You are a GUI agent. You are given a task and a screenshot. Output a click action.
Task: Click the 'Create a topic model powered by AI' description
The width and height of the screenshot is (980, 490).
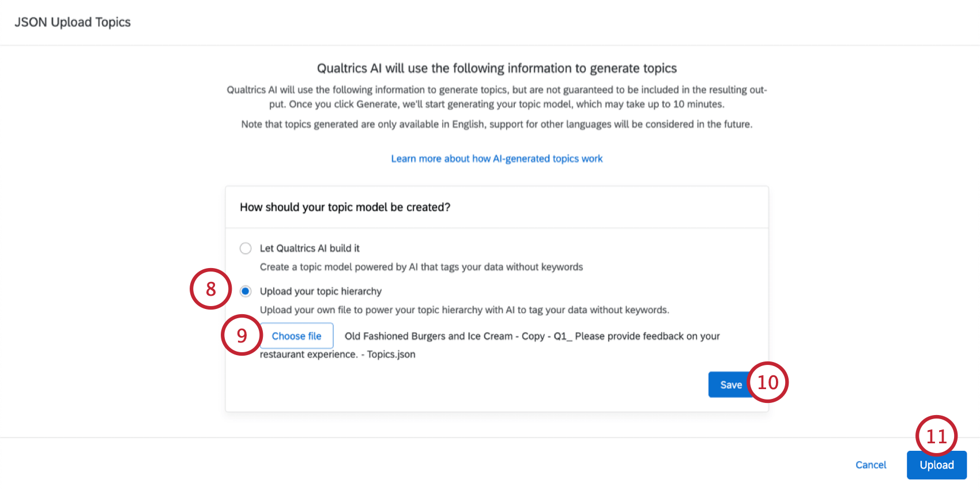(421, 267)
